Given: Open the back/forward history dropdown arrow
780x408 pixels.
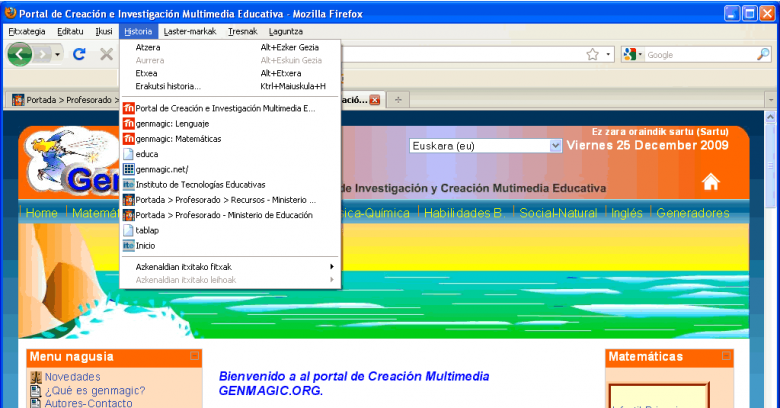Looking at the screenshot, I should click(x=58, y=54).
